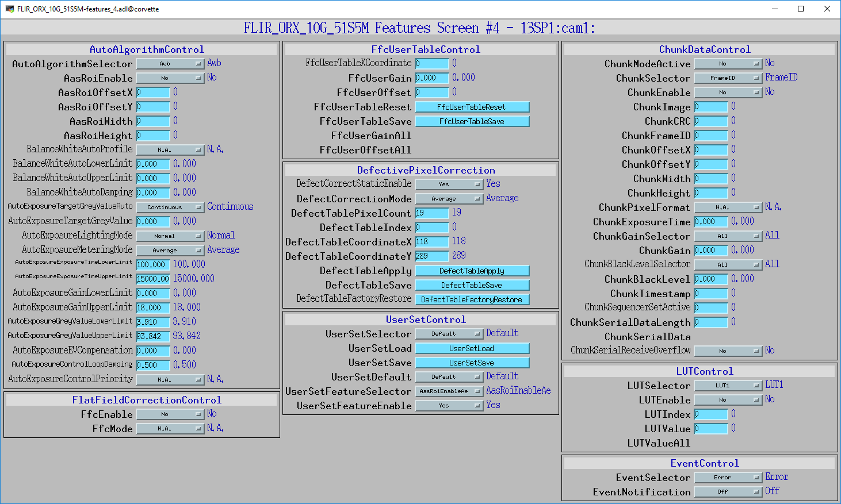Open the FfcMode dropdown

[x=170, y=429]
